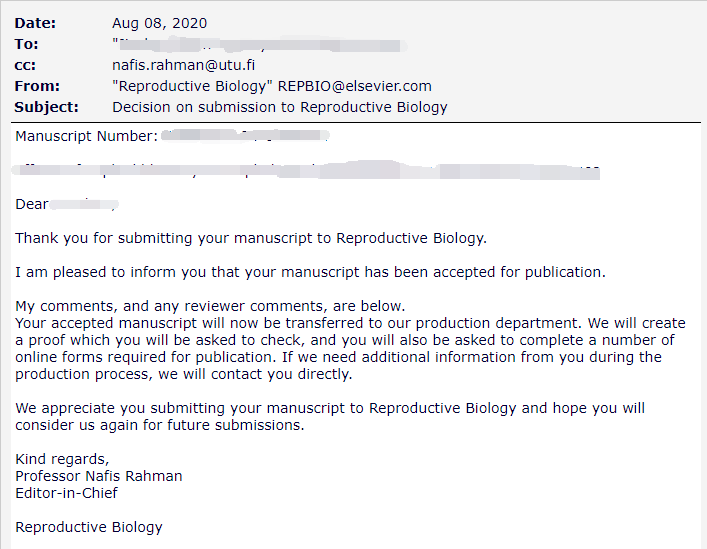Click the Subject label in header
Image resolution: width=707 pixels, height=549 pixels.
pyautogui.click(x=46, y=107)
